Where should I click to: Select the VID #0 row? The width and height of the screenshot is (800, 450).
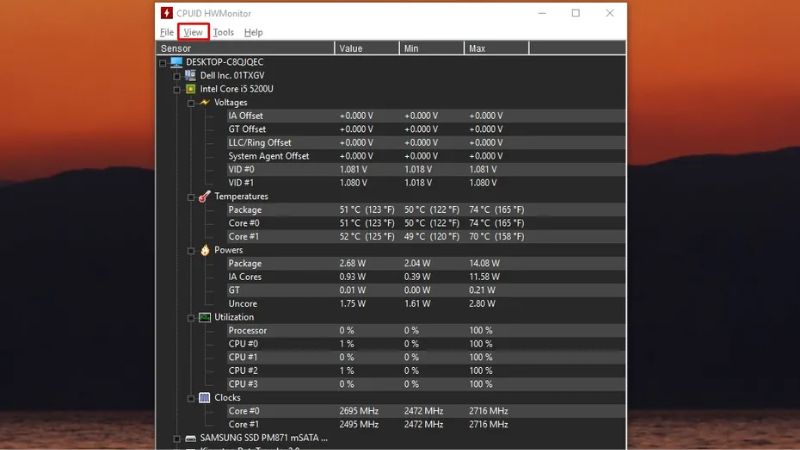coord(426,169)
